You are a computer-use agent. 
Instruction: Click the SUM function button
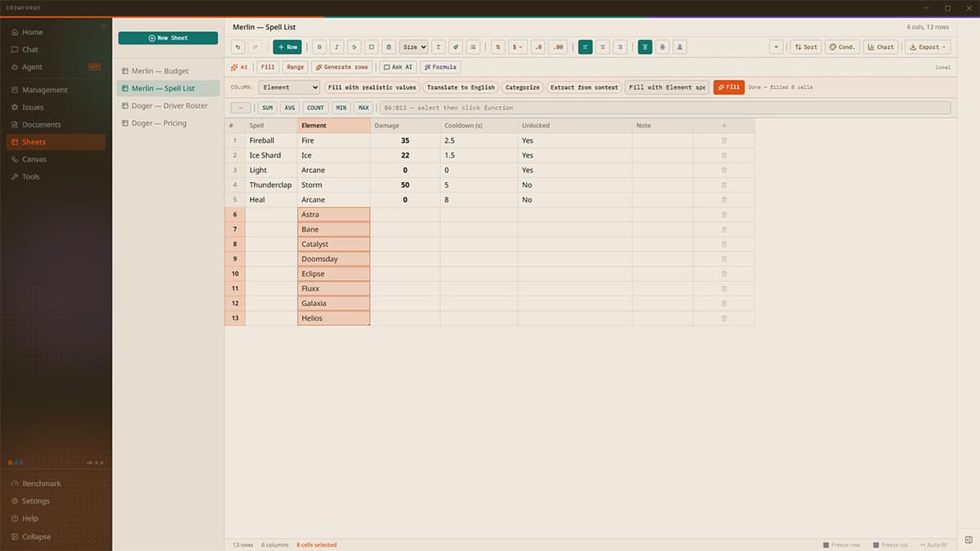267,108
